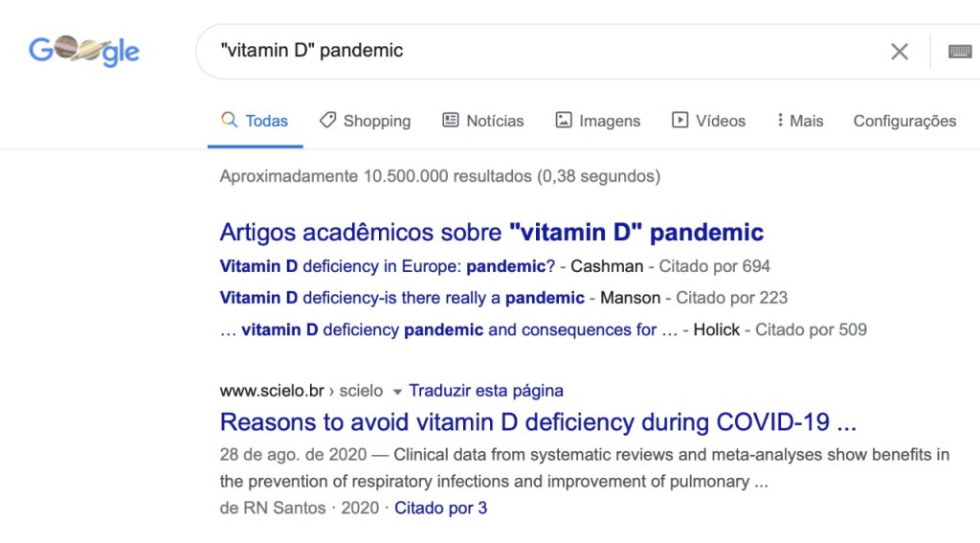Clear the search box with the X icon
Viewport: 980px width, 543px height.
(x=900, y=52)
